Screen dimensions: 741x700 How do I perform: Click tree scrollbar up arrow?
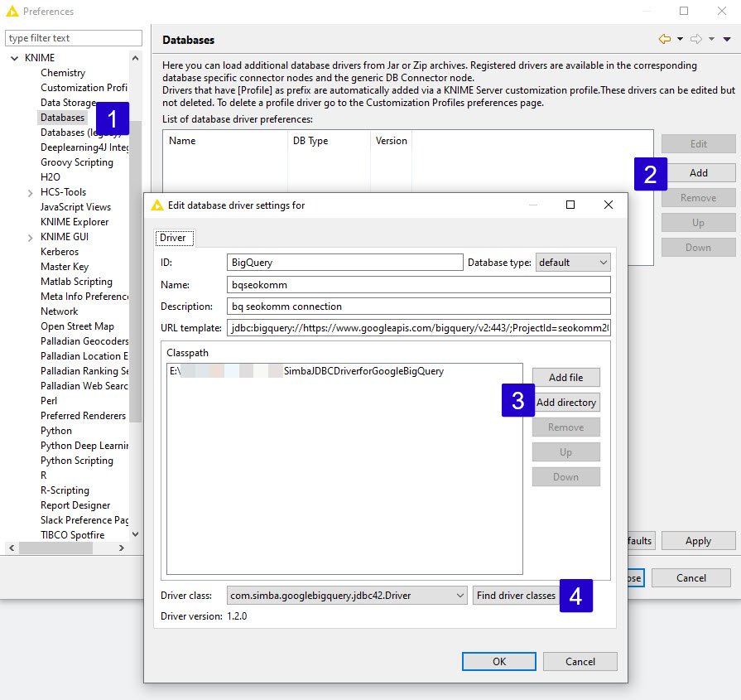pyautogui.click(x=136, y=58)
